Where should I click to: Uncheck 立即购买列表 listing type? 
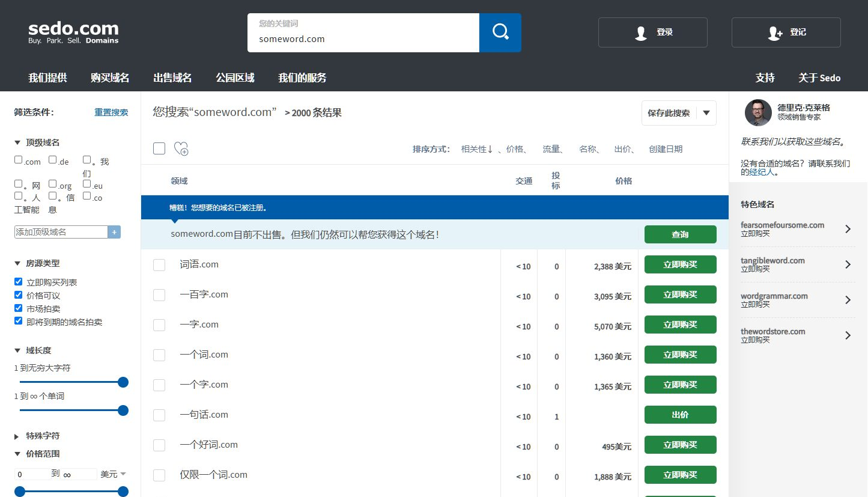click(x=19, y=282)
